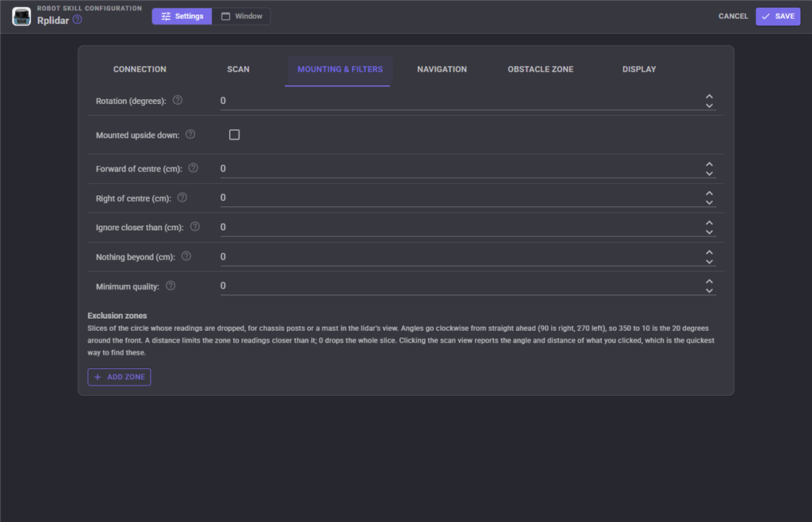Save the Rplidar configuration
The width and height of the screenshot is (812, 522).
(x=778, y=17)
